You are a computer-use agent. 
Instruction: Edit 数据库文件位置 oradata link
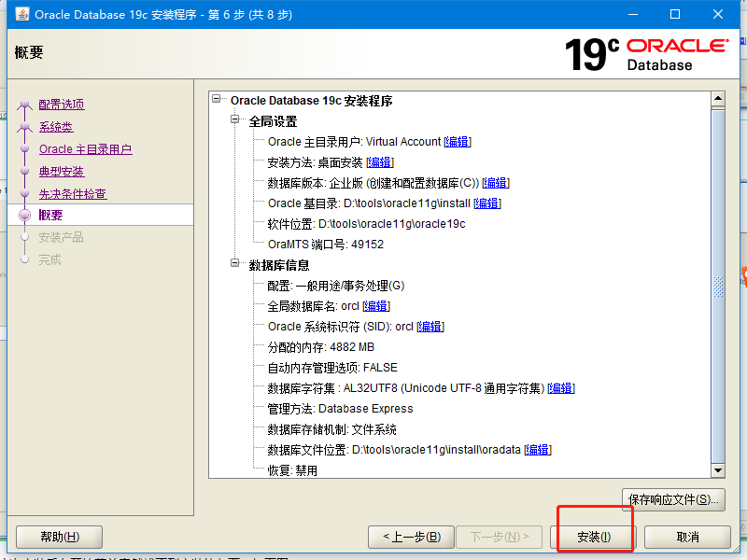point(538,450)
